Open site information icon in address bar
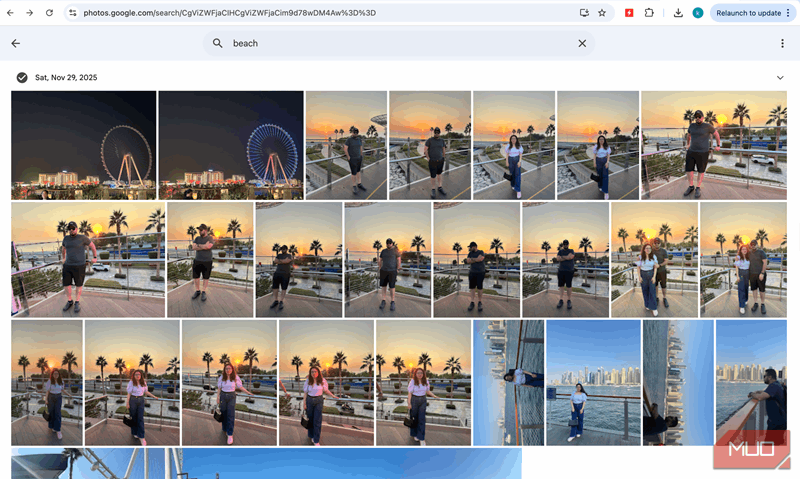Viewport: 800px width, 479px height. 73,13
